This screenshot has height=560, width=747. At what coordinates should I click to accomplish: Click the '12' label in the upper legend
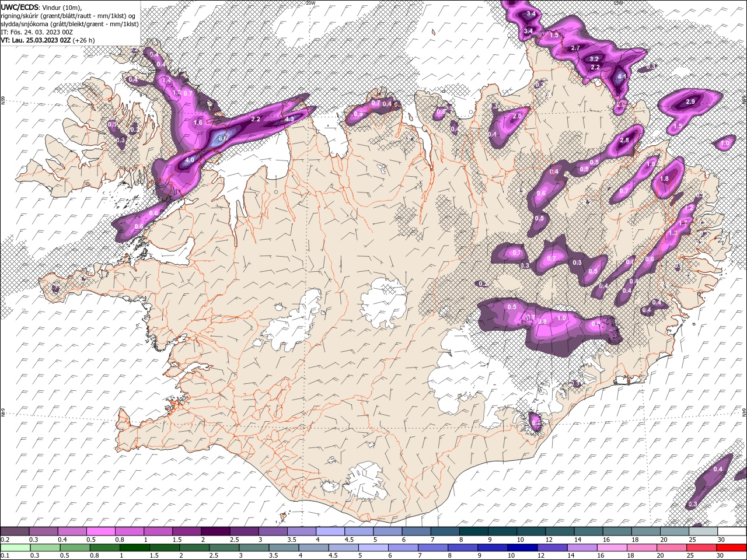549,540
